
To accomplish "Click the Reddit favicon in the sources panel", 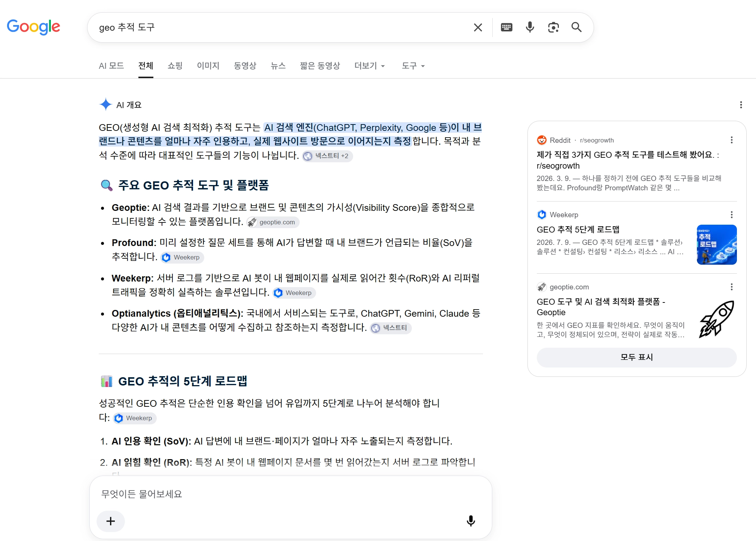I will pos(541,140).
